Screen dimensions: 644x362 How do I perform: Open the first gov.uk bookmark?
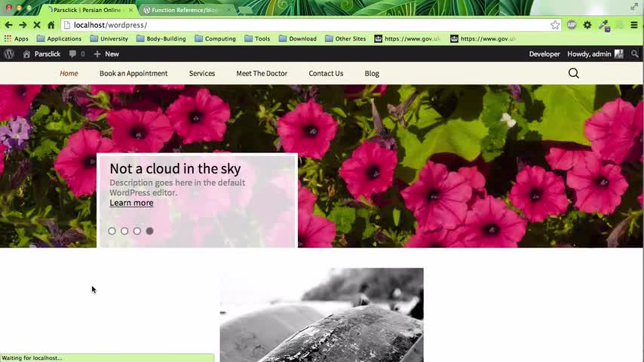[x=407, y=38]
